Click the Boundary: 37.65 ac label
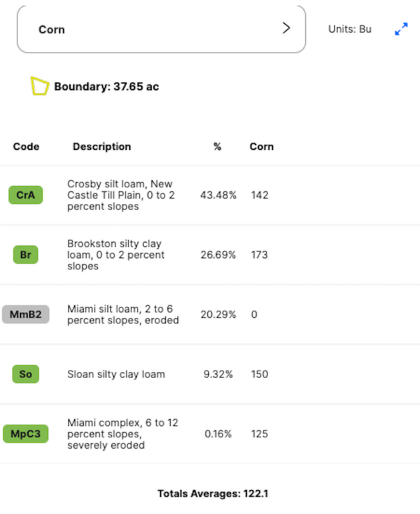 107,87
